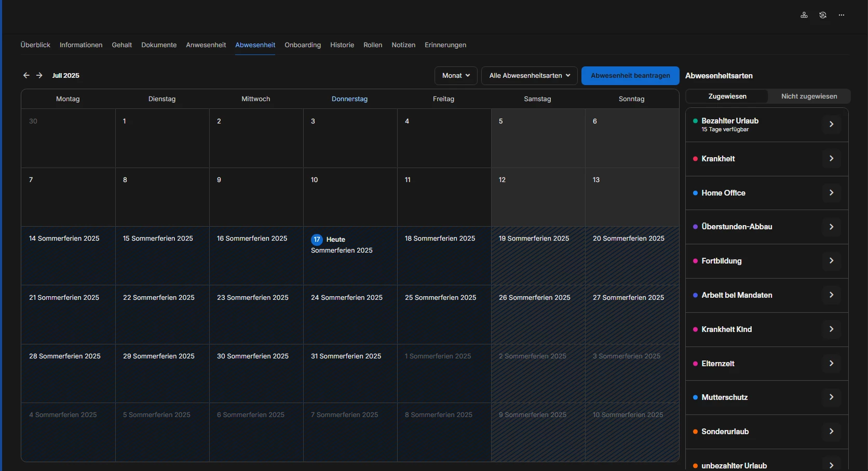The width and height of the screenshot is (868, 471).
Task: Open Alle Abwesenheitsarten filter dropdown
Action: [530, 76]
